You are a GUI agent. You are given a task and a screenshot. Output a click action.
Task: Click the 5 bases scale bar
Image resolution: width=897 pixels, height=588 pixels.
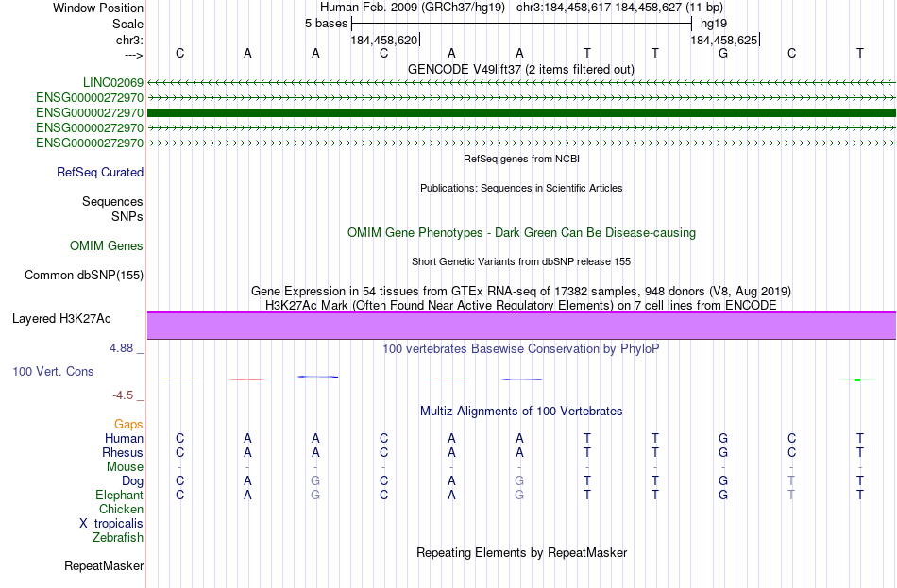click(x=522, y=24)
